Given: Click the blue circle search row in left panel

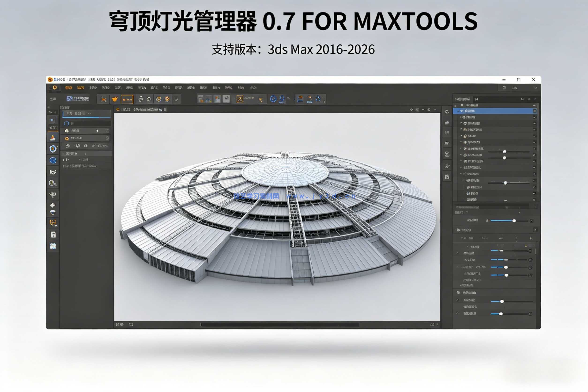Looking at the screenshot, I should pyautogui.click(x=87, y=124).
